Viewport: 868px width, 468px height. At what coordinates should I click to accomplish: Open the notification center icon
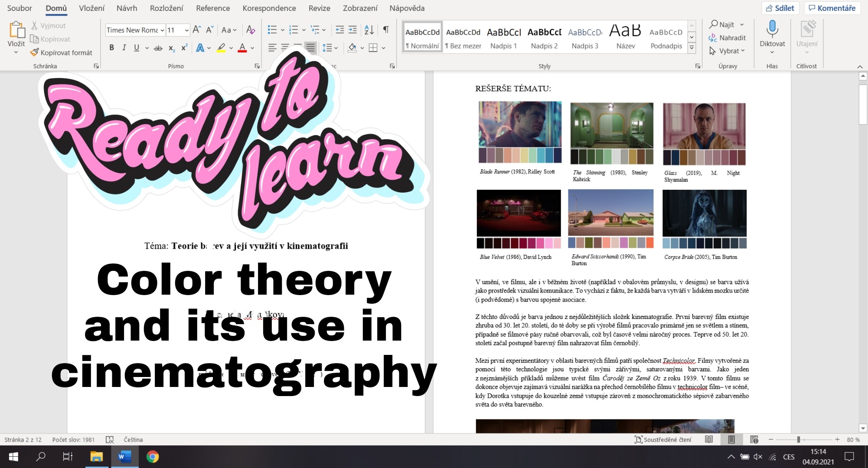coord(849,457)
